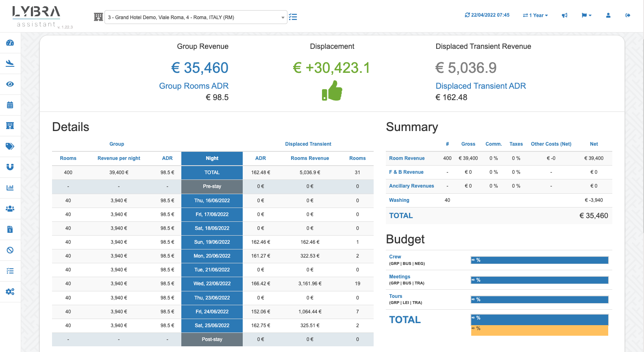Click the megaphone announcements icon
Image resolution: width=644 pixels, height=352 pixels.
coord(564,15)
